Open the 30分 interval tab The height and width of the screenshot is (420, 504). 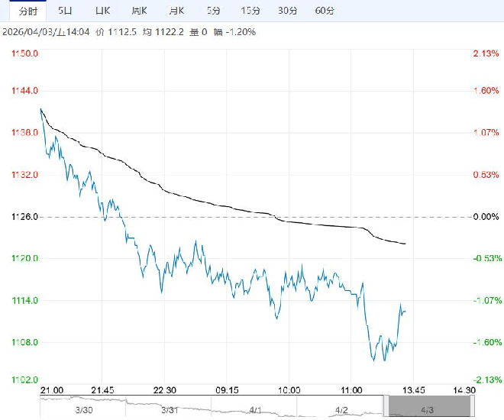tap(288, 11)
